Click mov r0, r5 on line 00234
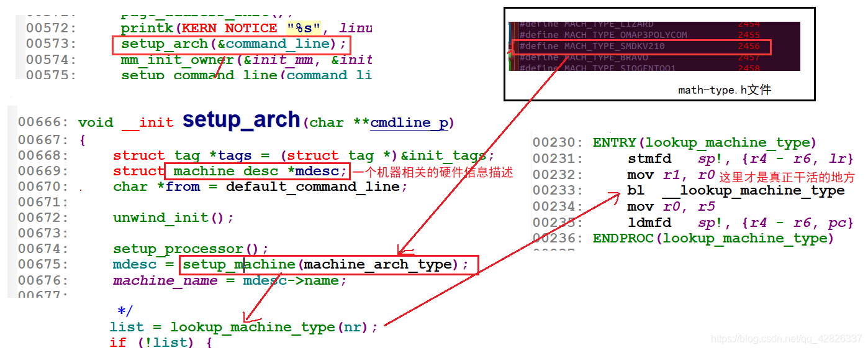868x350 pixels. pos(671,206)
